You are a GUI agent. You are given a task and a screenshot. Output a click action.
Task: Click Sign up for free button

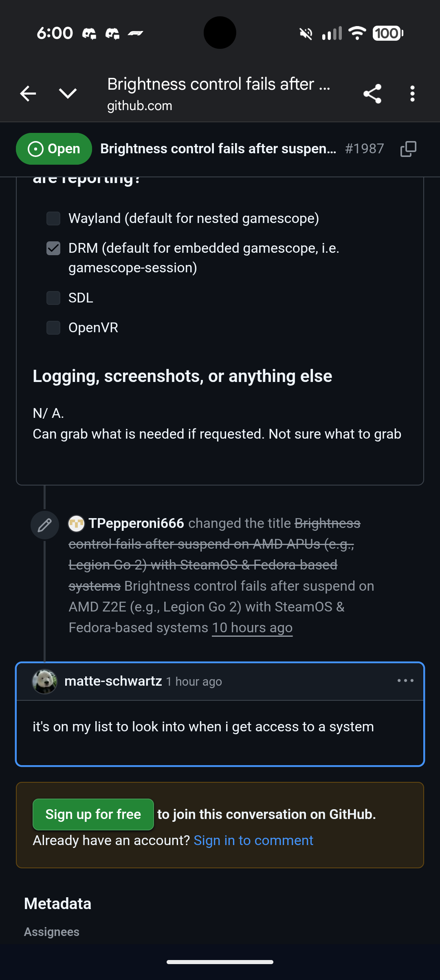[93, 814]
